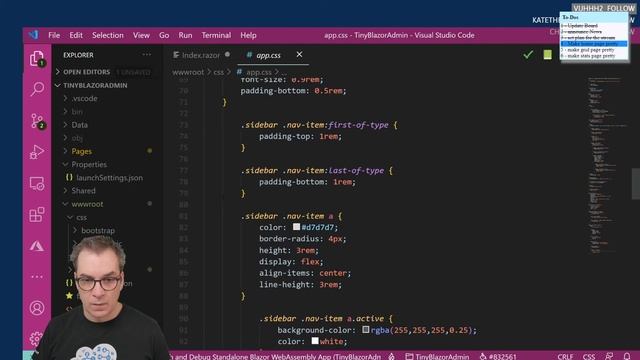Open Source Control view icon
Image resolution: width=640 pixels, height=360 pixels.
coord(37,121)
